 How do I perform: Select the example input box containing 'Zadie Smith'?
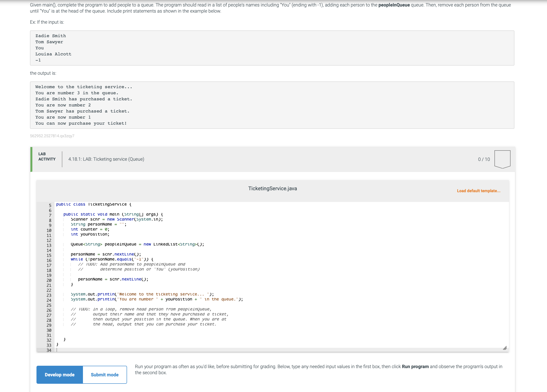click(272, 48)
